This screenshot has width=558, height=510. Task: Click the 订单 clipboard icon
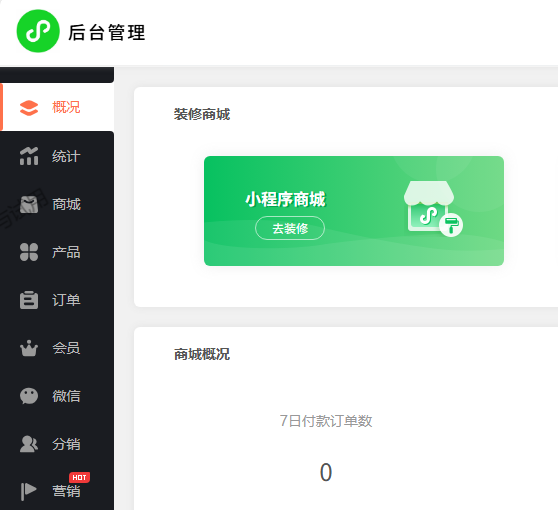tap(29, 300)
